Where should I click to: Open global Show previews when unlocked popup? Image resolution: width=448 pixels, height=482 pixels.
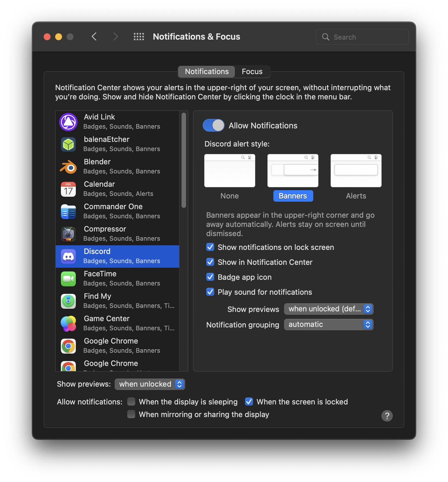[150, 384]
